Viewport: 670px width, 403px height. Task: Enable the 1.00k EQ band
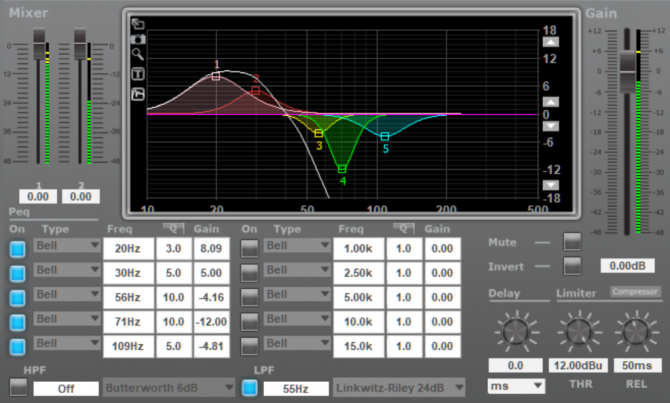point(249,246)
